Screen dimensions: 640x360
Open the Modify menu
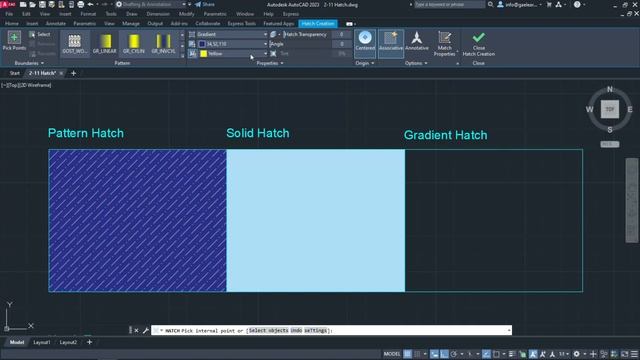click(187, 14)
